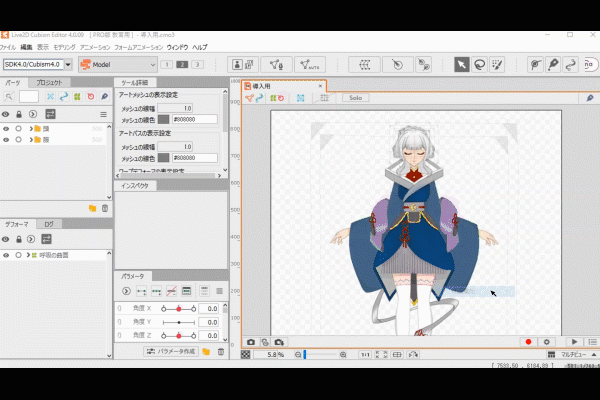Click the trash icon in Parameter panel
The image size is (600, 400).
click(x=221, y=351)
